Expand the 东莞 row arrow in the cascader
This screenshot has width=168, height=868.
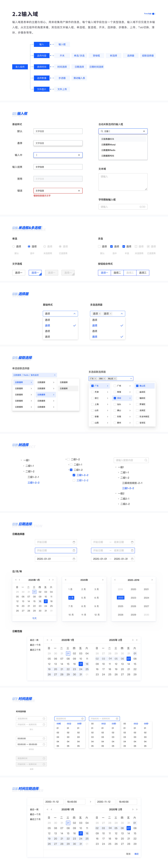tap(130, 416)
